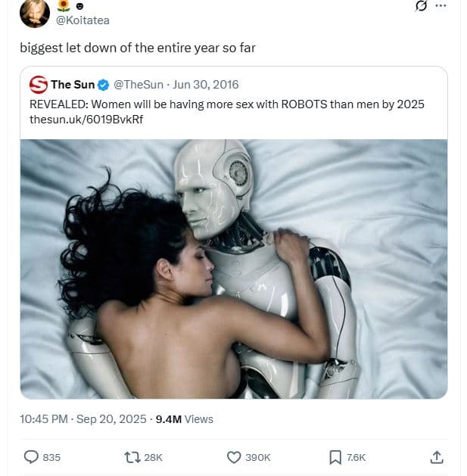467x476 pixels.
Task: View the 9.4M Views analytics
Action: click(x=184, y=419)
